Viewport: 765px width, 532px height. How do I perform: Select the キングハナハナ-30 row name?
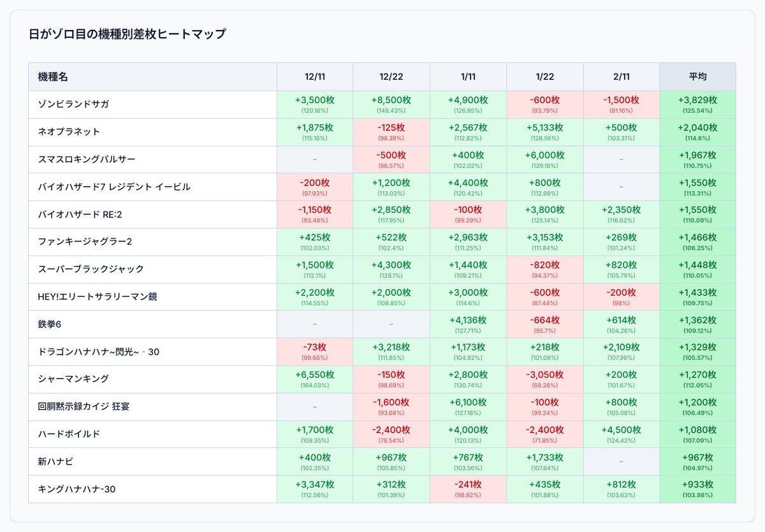click(76, 489)
